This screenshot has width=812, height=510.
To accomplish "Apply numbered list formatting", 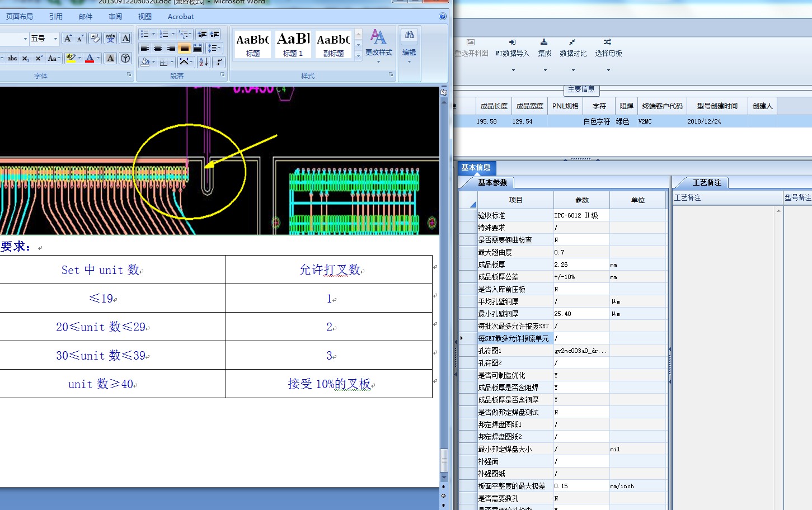I will [165, 34].
